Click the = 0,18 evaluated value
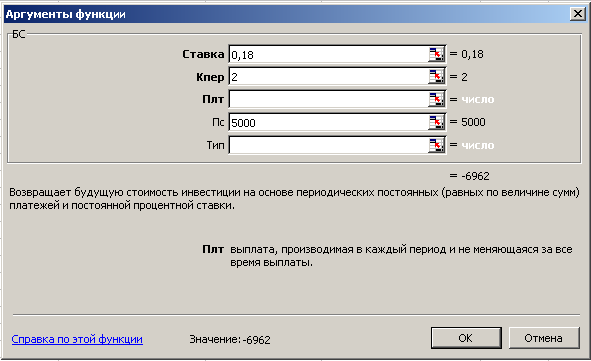Screen dimensions: 591x361 click(x=467, y=54)
